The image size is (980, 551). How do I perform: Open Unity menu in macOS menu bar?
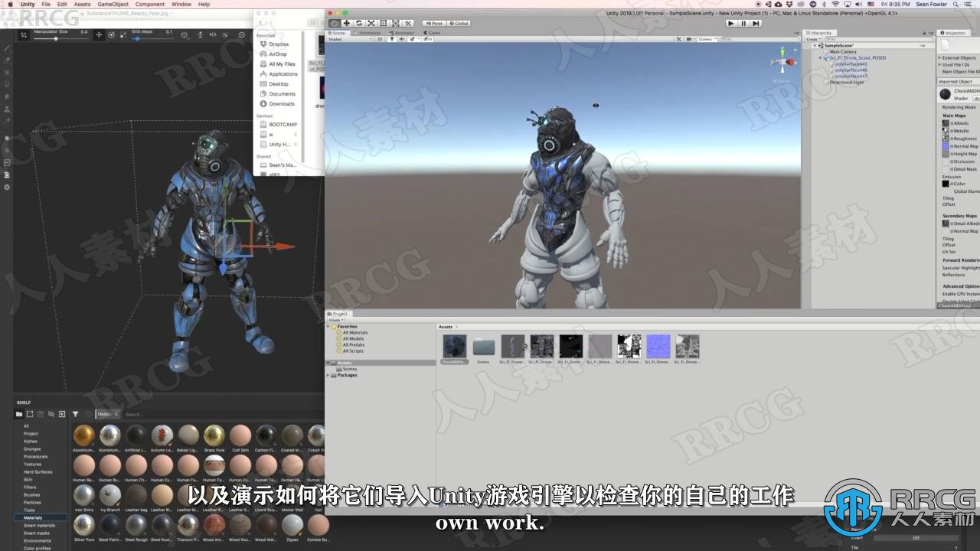click(x=28, y=4)
